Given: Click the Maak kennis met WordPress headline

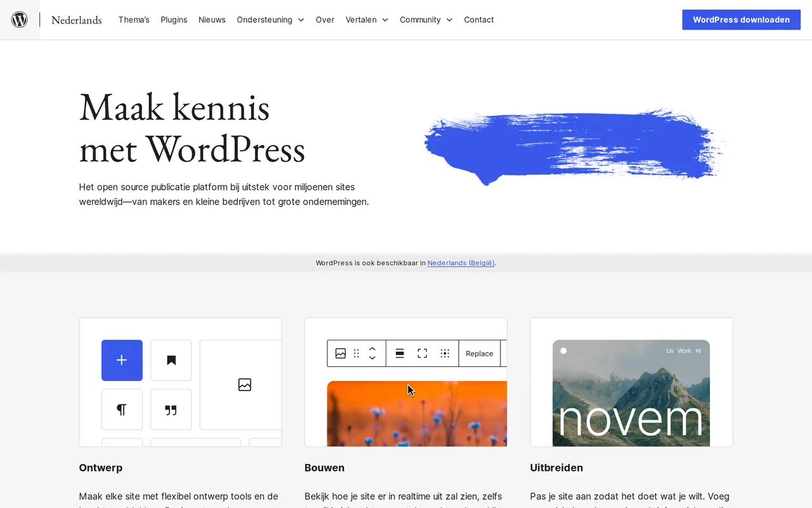Looking at the screenshot, I should tap(192, 128).
